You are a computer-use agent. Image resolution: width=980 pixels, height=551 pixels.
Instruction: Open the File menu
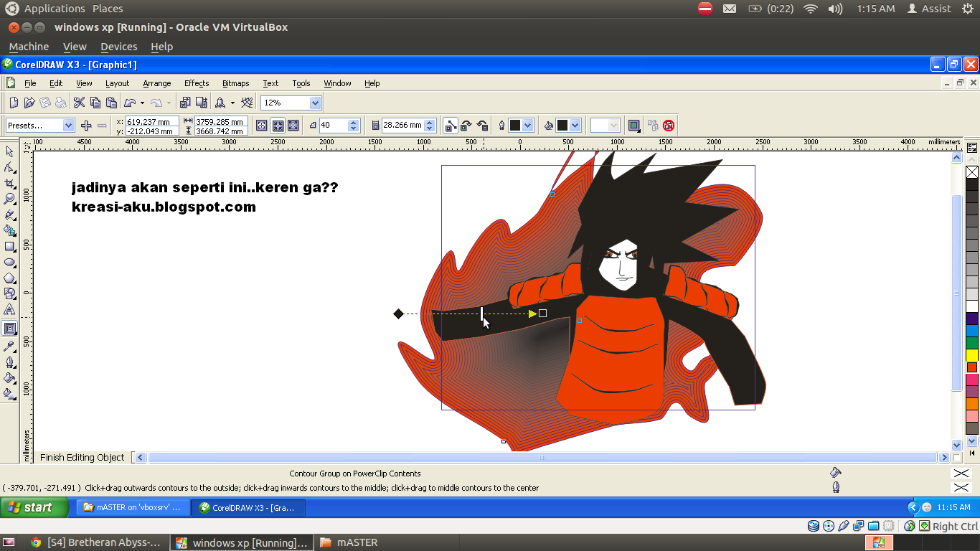point(30,83)
